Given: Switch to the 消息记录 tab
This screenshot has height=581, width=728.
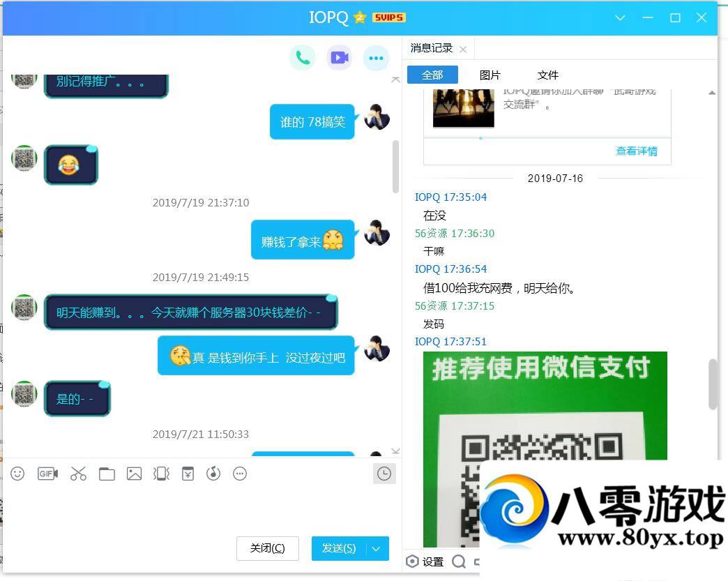Looking at the screenshot, I should (x=432, y=48).
